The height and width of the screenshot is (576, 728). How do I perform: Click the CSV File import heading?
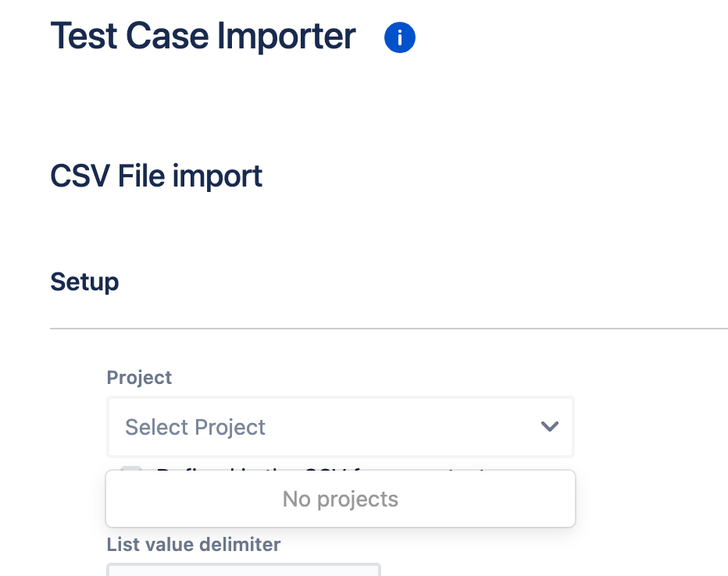pyautogui.click(x=156, y=176)
